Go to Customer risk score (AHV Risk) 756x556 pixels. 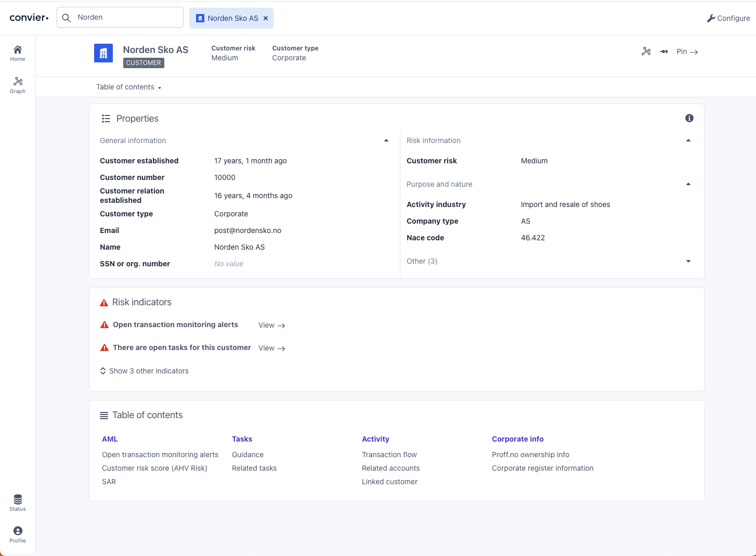click(x=154, y=468)
